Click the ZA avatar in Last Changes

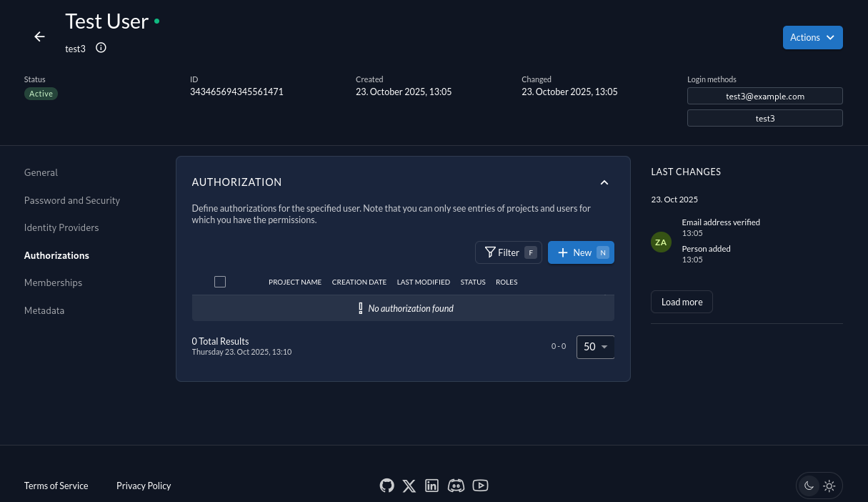point(661,242)
